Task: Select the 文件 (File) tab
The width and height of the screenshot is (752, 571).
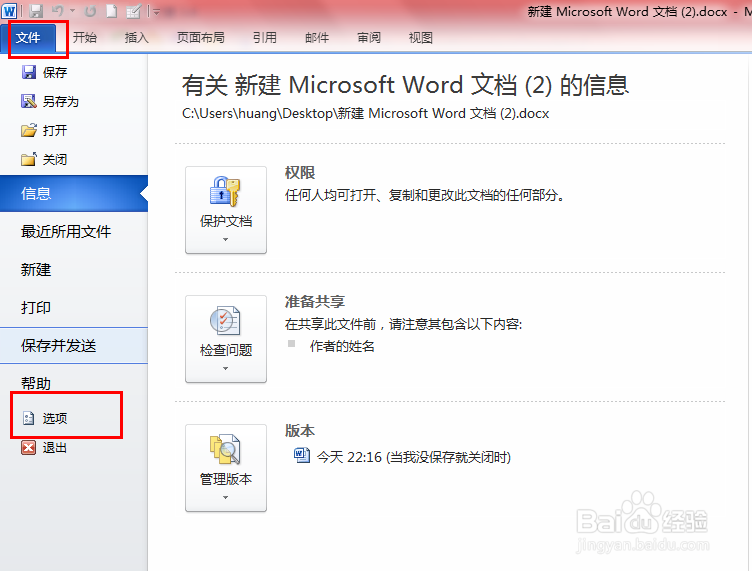Action: pos(28,37)
